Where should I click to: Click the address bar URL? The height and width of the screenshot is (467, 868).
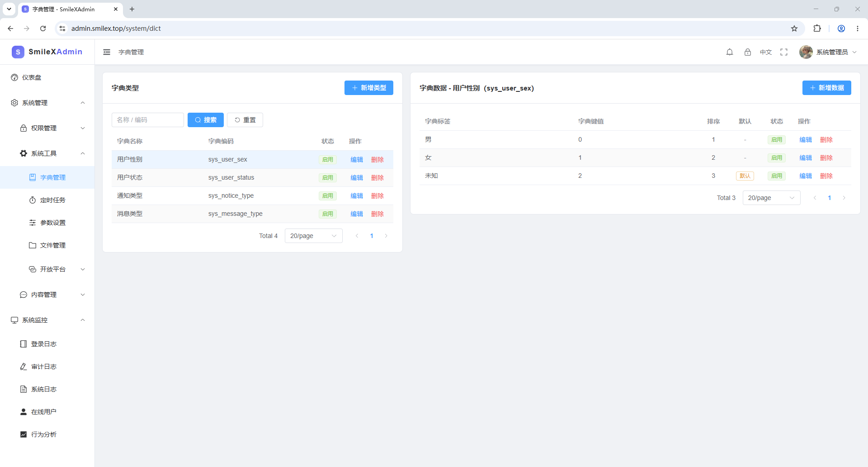116,29
